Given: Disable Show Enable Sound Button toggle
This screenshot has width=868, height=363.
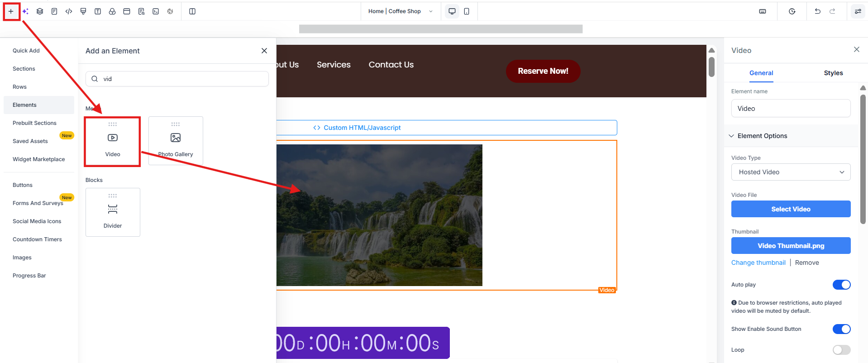Looking at the screenshot, I should pyautogui.click(x=841, y=329).
